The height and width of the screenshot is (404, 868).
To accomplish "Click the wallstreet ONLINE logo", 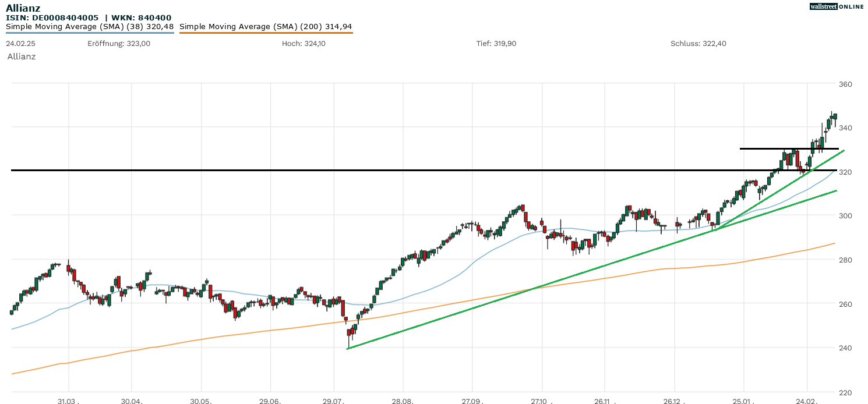I will (836, 6).
